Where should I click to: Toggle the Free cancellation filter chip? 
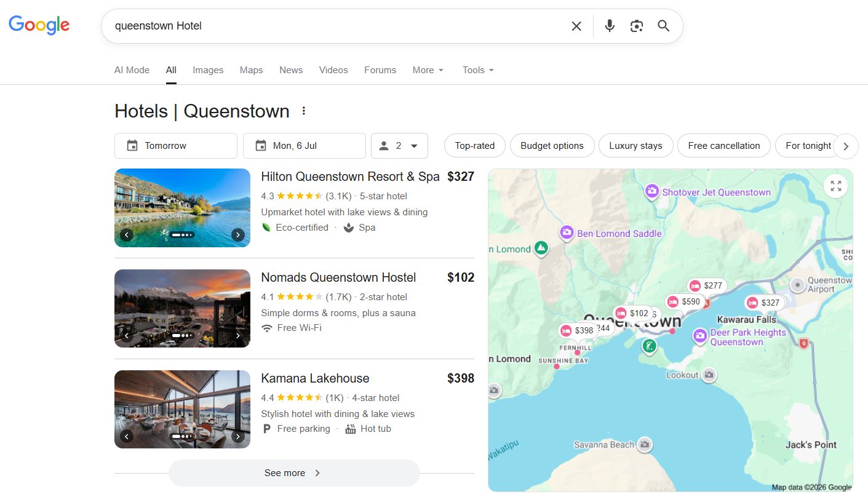click(724, 146)
